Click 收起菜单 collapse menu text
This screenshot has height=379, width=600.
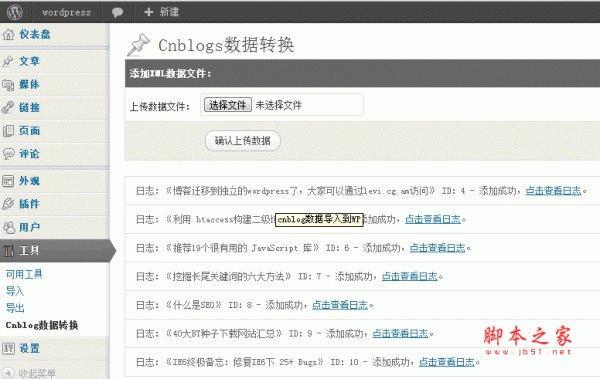tap(37, 373)
